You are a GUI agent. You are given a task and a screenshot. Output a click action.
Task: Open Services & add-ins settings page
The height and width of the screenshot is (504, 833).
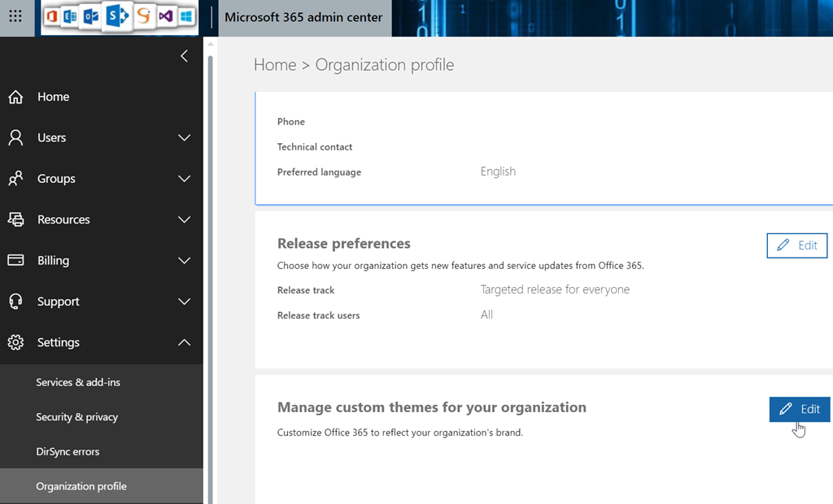point(78,382)
